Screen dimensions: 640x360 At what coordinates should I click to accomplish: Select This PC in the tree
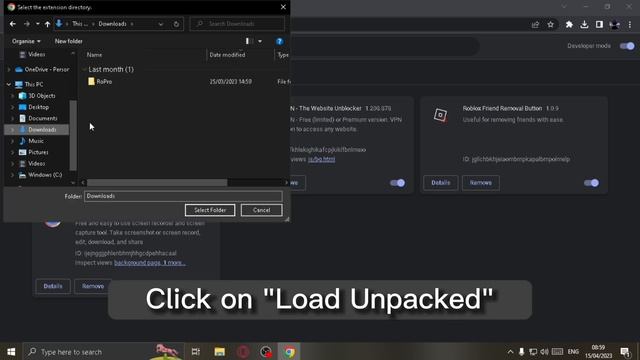point(29,84)
